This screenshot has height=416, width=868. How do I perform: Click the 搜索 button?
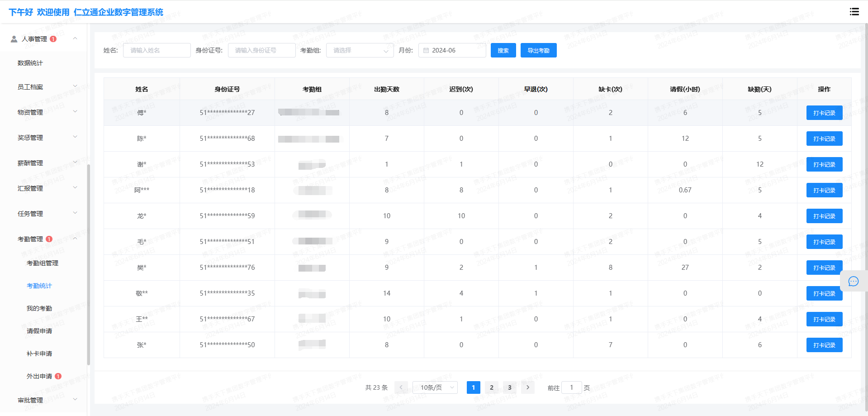pyautogui.click(x=503, y=50)
